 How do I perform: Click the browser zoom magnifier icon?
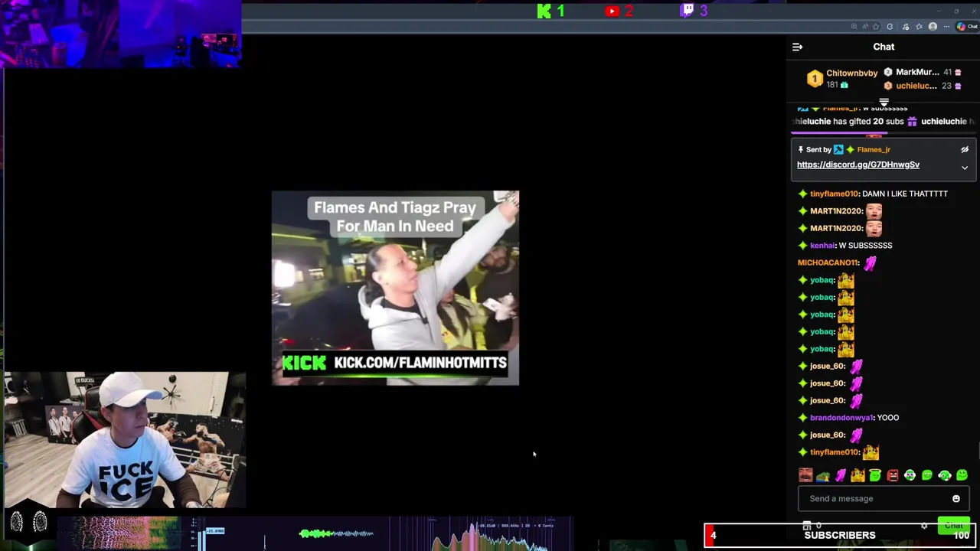click(x=854, y=27)
